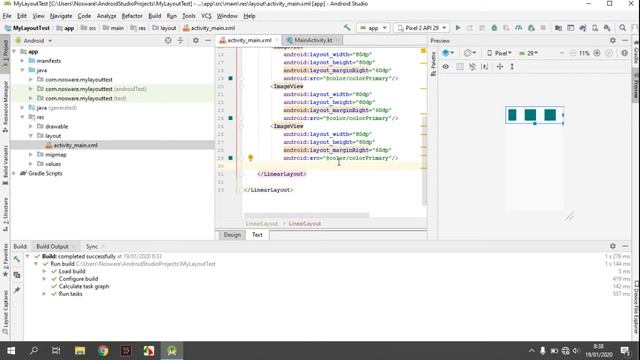Image resolution: width=640 pixels, height=360 pixels.
Task: Toggle the Palette side tab in Preview
Action: pyautogui.click(x=433, y=63)
